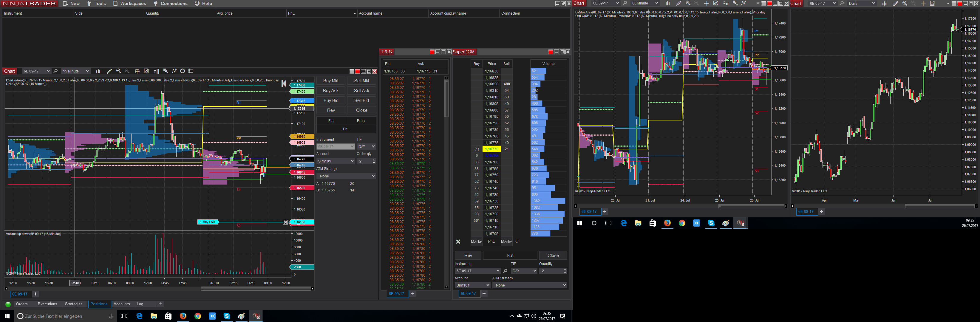Open bar type selector in 60 Minute chart
Image resolution: width=980 pixels, height=322 pixels.
[x=667, y=3]
